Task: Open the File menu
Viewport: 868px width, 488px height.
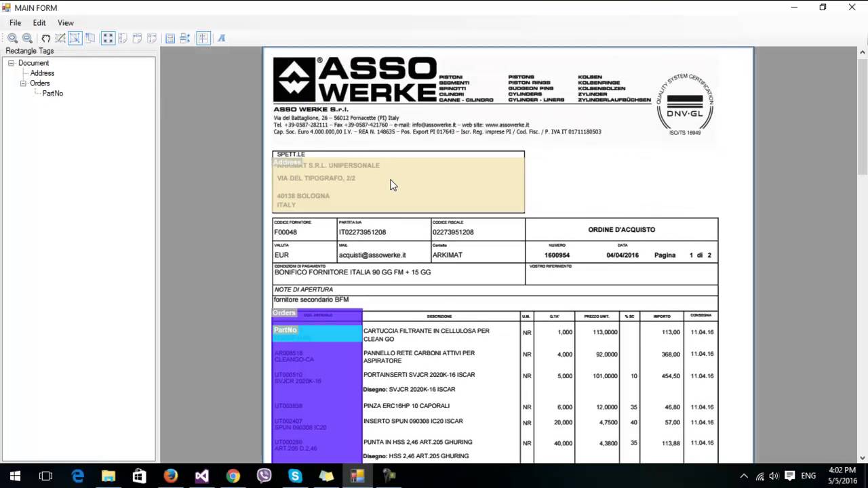Action: tap(15, 23)
